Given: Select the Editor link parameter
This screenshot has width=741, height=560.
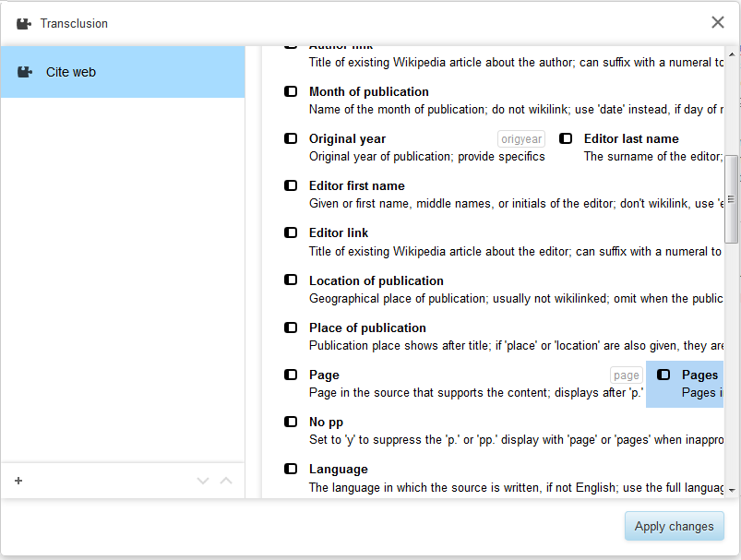Looking at the screenshot, I should 503,242.
